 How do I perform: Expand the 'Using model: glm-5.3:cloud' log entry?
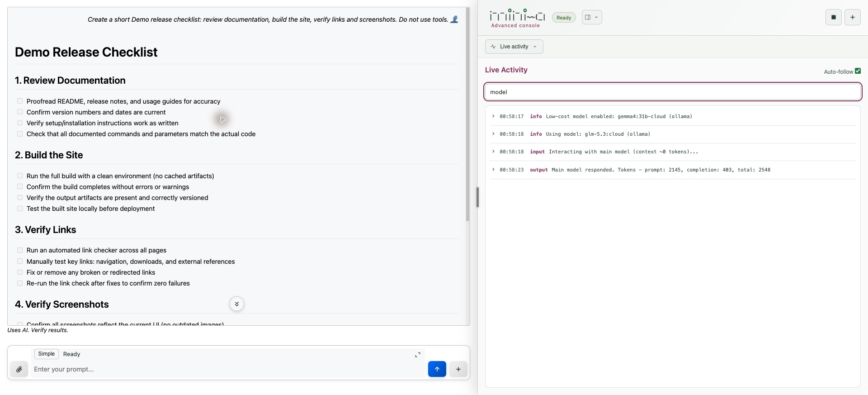pyautogui.click(x=493, y=134)
